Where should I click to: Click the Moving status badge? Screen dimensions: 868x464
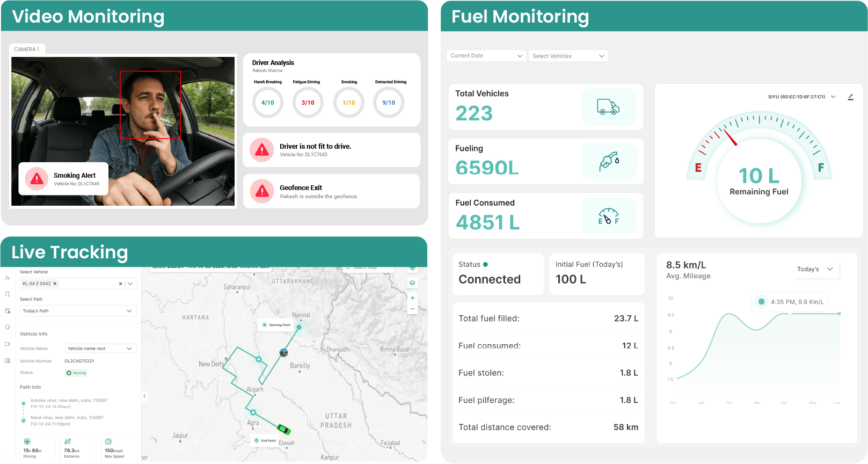[x=76, y=373]
